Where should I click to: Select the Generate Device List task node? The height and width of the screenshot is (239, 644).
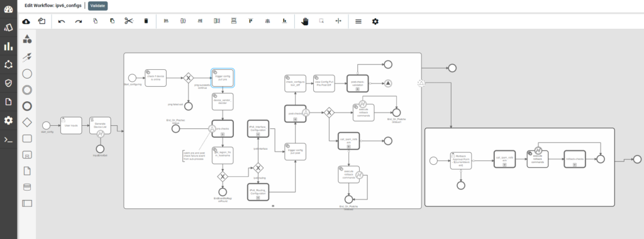pyautogui.click(x=100, y=125)
